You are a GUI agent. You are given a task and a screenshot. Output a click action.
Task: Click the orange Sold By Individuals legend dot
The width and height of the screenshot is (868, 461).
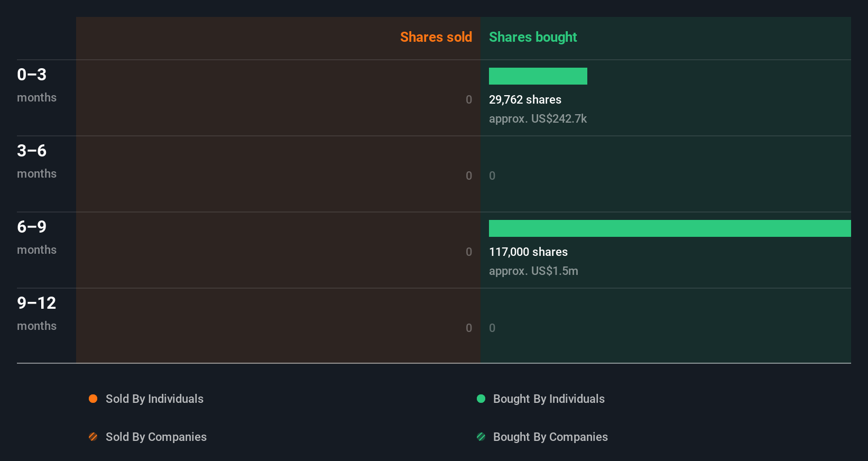point(93,399)
